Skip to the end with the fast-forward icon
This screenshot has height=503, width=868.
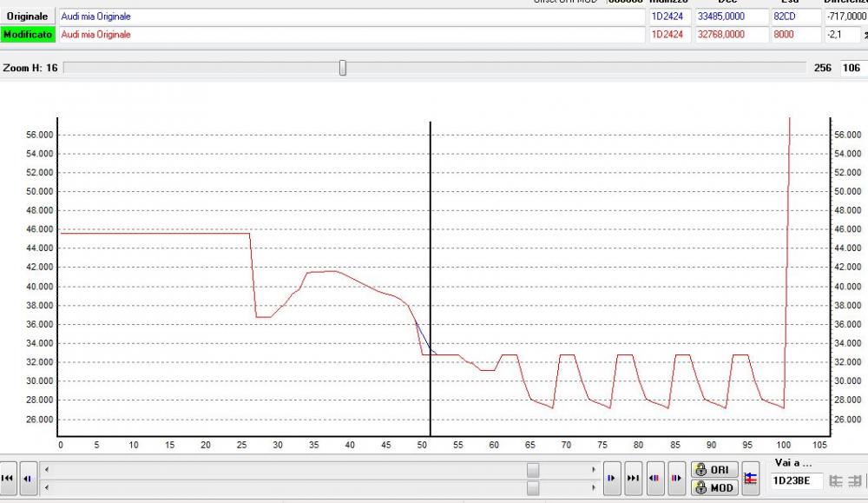(633, 478)
